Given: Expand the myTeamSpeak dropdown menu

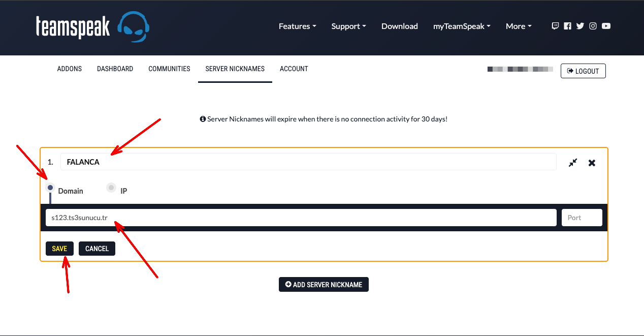Looking at the screenshot, I should 462,26.
